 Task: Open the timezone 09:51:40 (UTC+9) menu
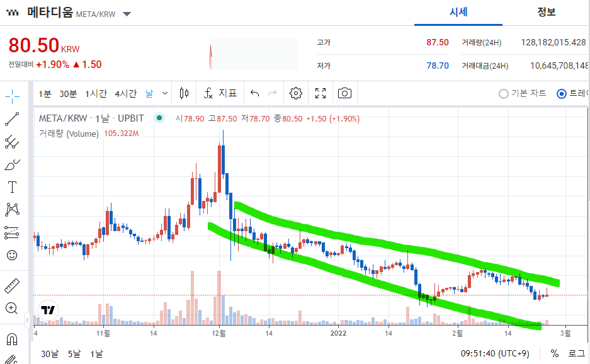click(x=495, y=353)
